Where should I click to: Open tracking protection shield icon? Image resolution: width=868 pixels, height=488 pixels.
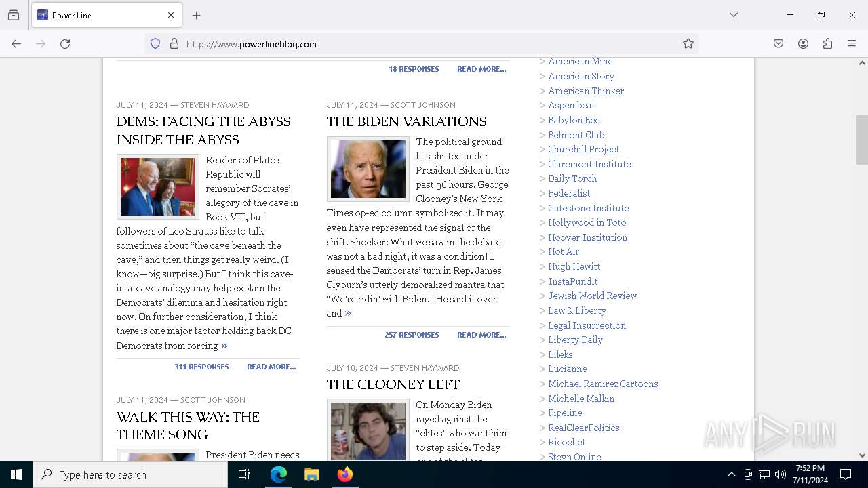click(155, 43)
